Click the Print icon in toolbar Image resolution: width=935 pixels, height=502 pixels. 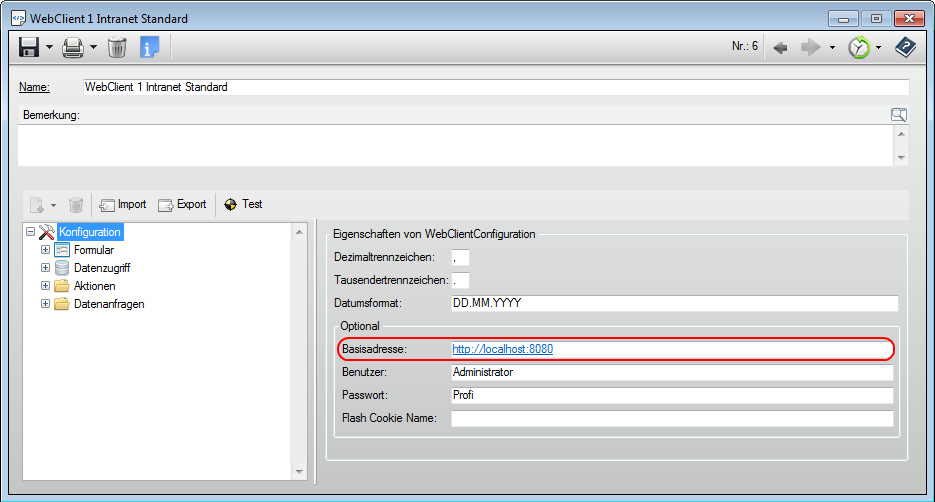pos(73,47)
